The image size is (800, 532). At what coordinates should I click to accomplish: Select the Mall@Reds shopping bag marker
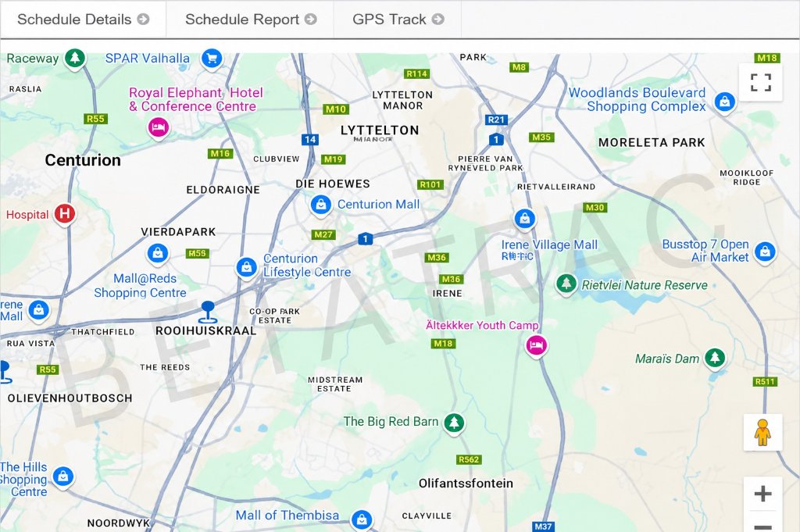pyautogui.click(x=158, y=253)
